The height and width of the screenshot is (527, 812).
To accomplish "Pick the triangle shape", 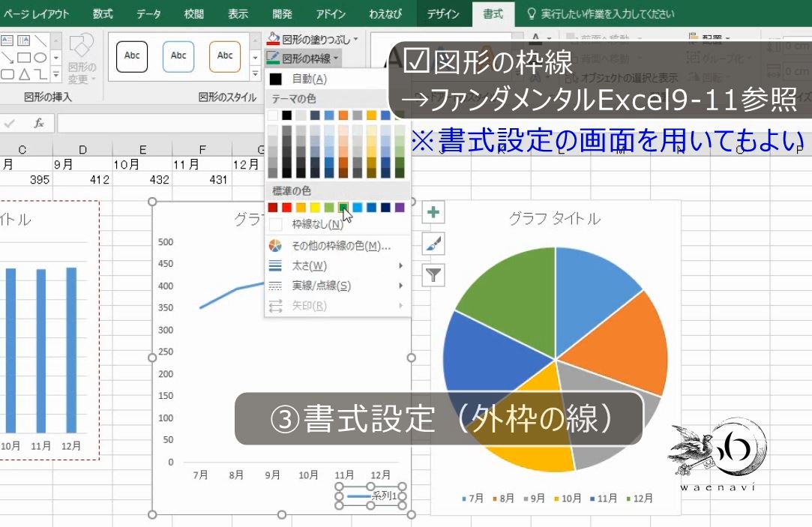I will click(23, 74).
